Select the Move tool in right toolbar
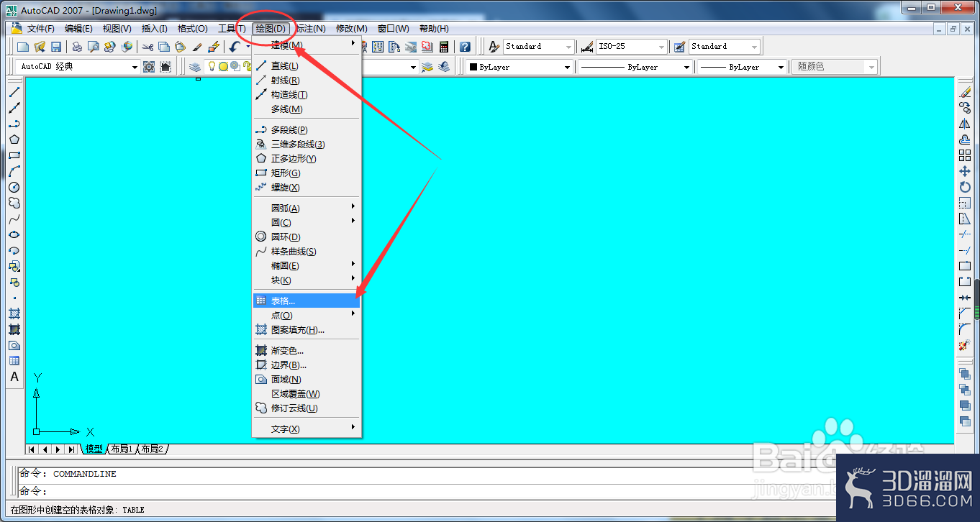The height and width of the screenshot is (522, 980). (965, 171)
